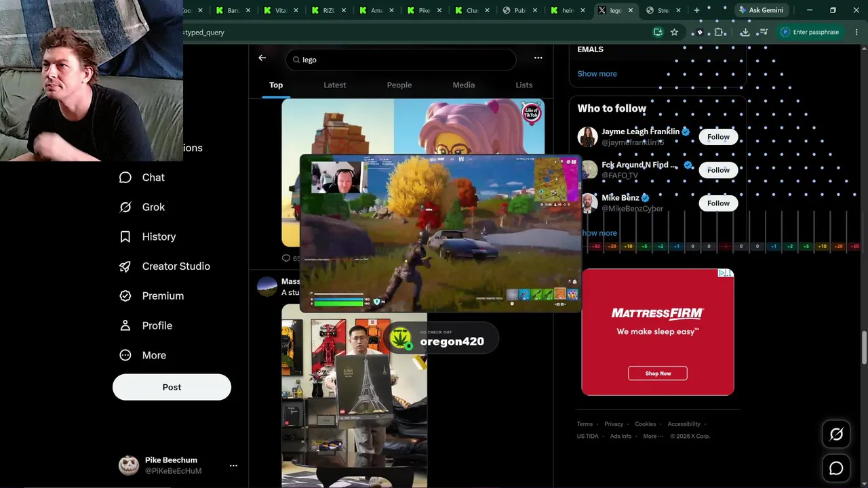This screenshot has width=868, height=488.
Task: Open the Eiffel Tower LEGO video thumbnail
Action: pos(355,396)
